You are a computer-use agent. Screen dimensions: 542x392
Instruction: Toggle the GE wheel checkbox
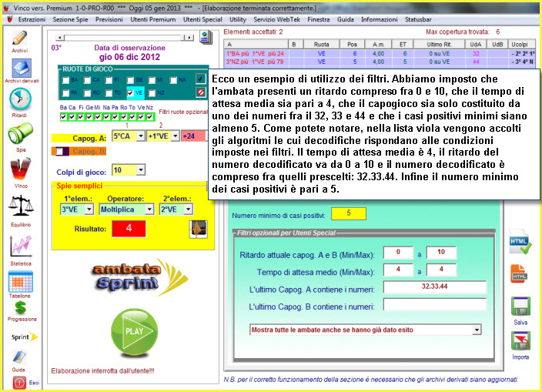click(130, 80)
